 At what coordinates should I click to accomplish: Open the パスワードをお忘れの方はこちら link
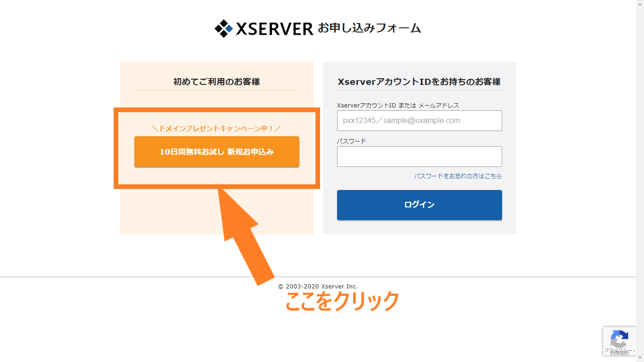458,176
